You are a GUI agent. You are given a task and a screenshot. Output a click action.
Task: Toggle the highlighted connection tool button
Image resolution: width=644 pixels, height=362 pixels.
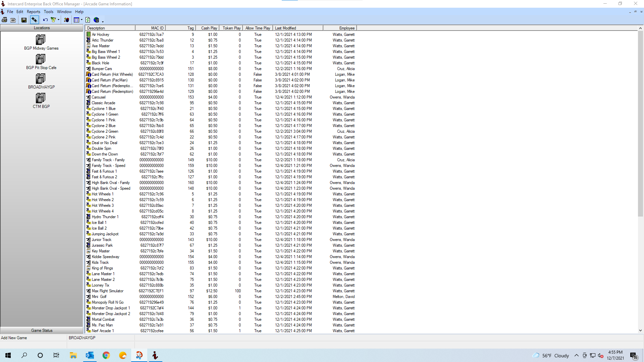click(x=34, y=20)
